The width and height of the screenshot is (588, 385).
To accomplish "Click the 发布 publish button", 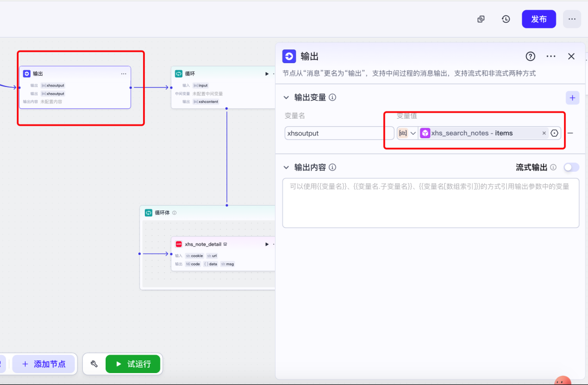I will click(539, 19).
